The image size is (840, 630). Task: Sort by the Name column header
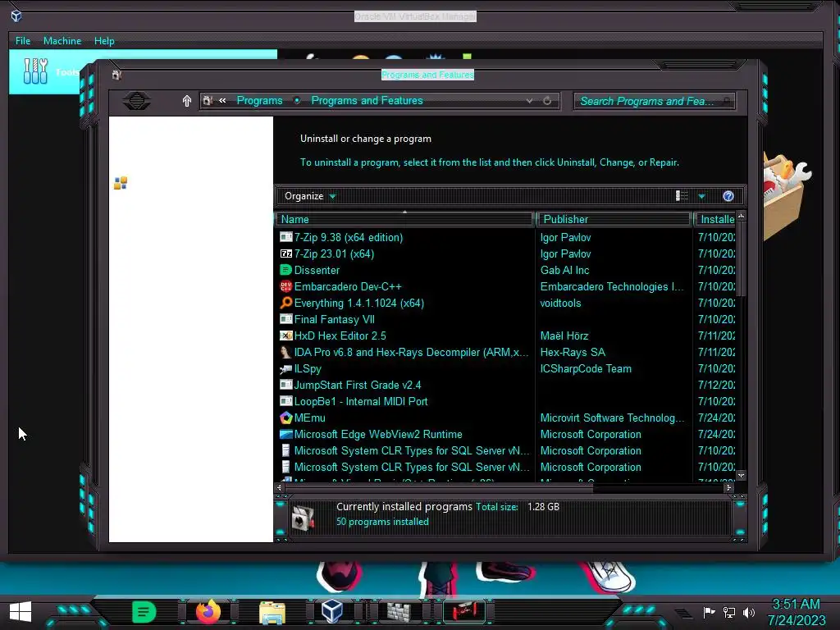(x=404, y=219)
